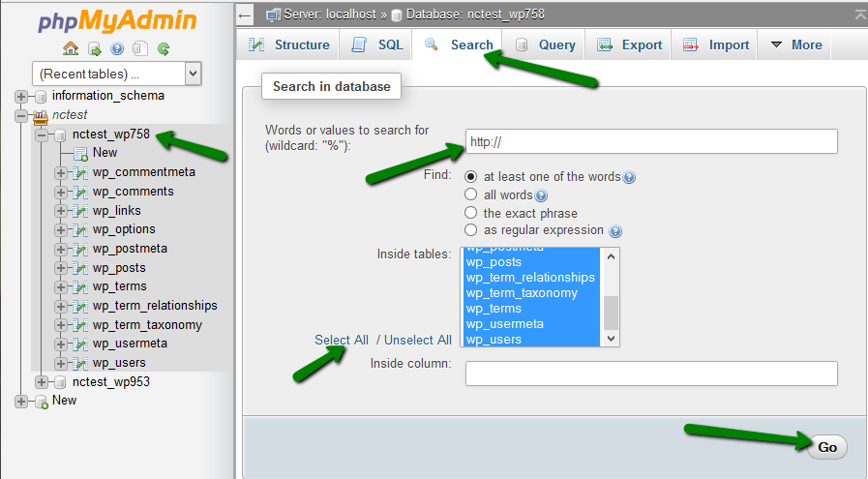
Task: Click the tables list scrollbar thumb
Action: [612, 313]
